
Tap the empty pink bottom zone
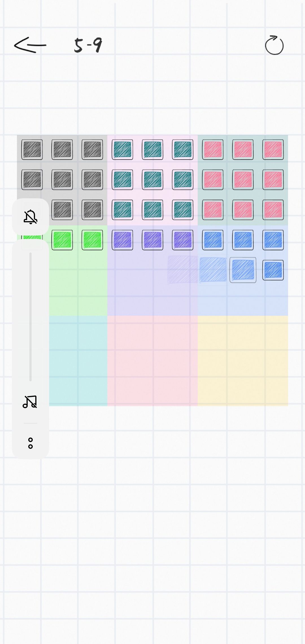pyautogui.click(x=152, y=361)
